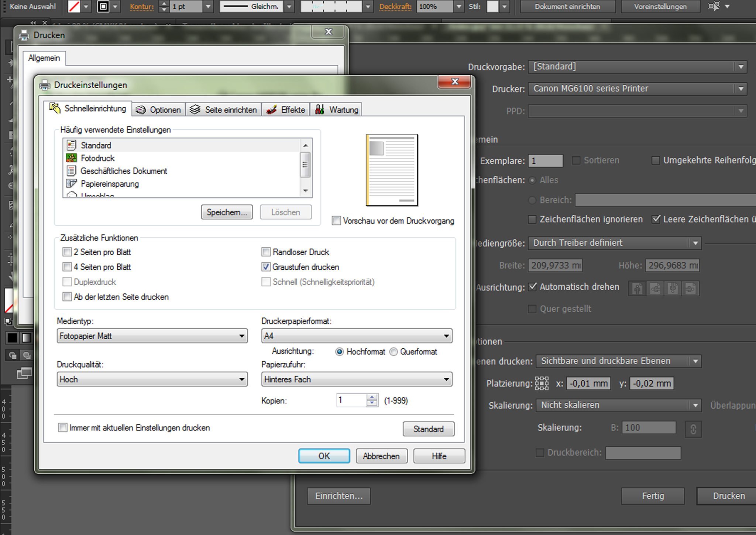Enable 4 Seiten pro Blatt
Image resolution: width=756 pixels, height=535 pixels.
67,267
